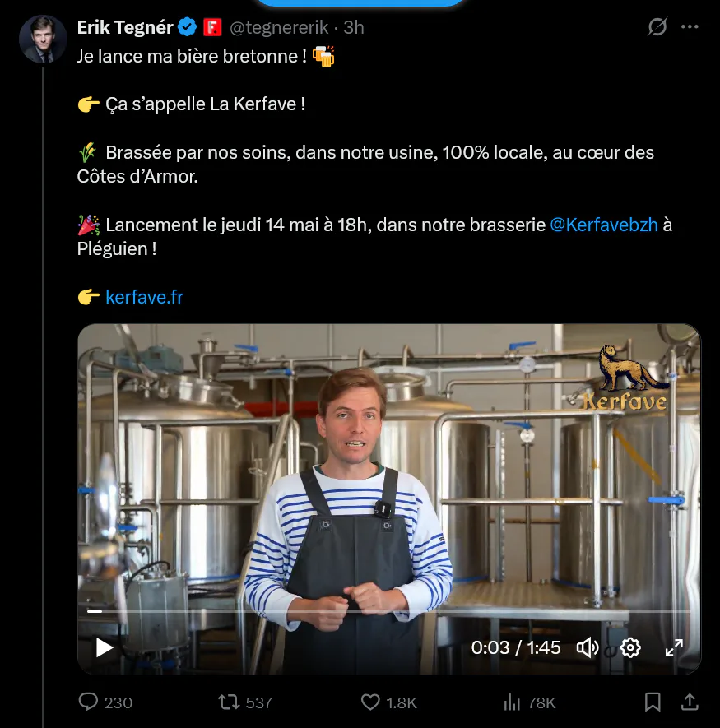Open Erik Tegnér's profile name
This screenshot has height=728, width=720.
[x=125, y=27]
